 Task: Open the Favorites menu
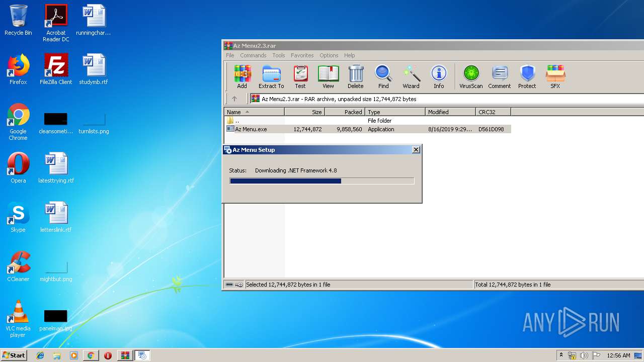pos(302,55)
